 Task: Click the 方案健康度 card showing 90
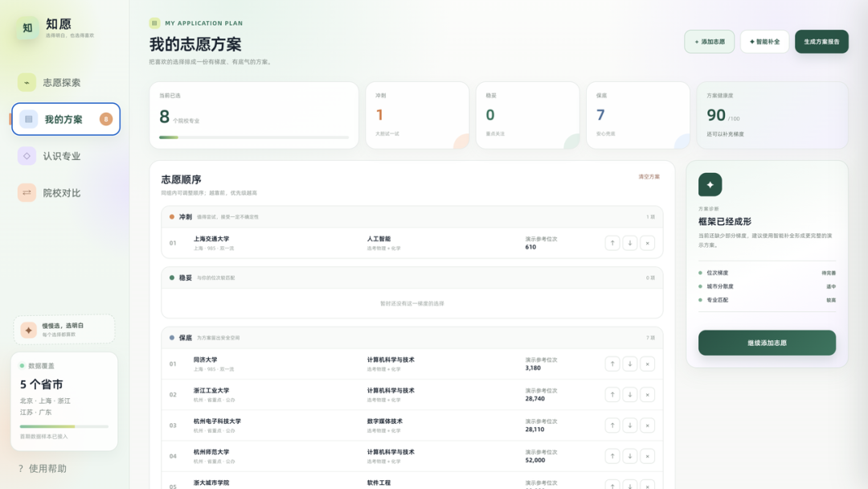772,115
